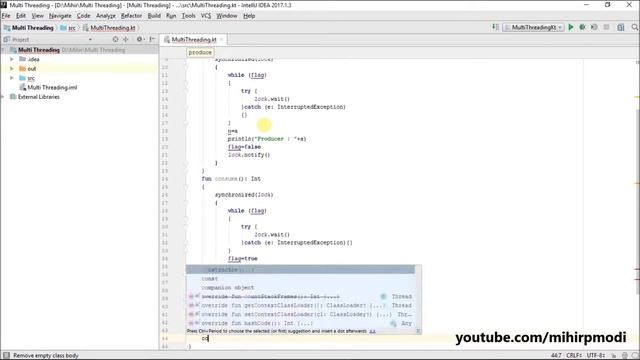Open the Run menu

171,16
